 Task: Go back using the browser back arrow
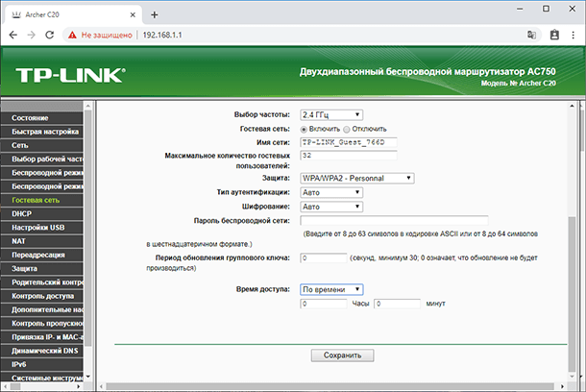click(13, 35)
